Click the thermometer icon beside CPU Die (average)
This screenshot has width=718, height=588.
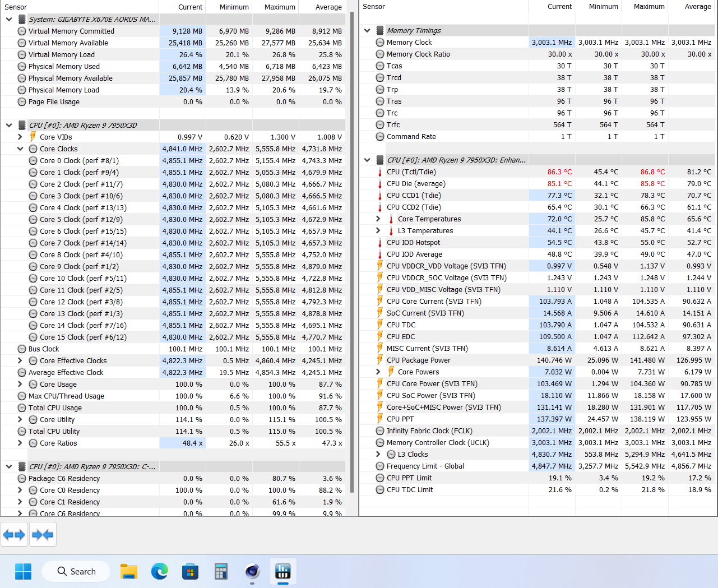(380, 184)
